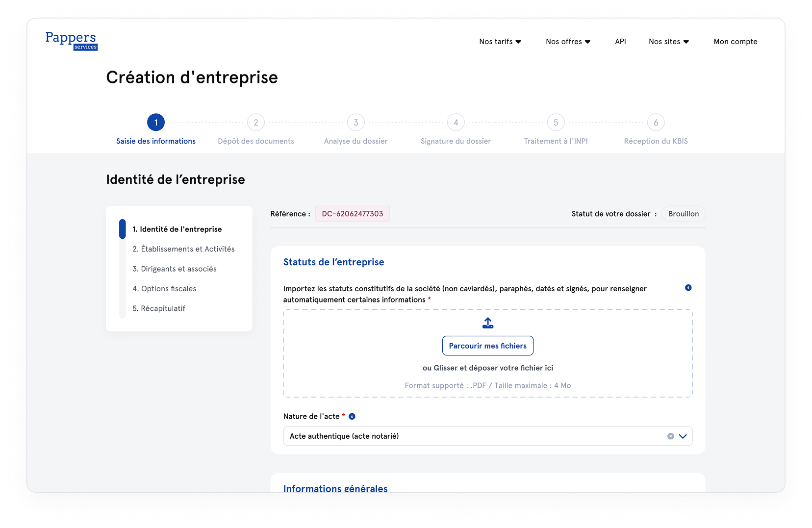The image size is (812, 528).
Task: Go to step 5 Récapitulatif in sidebar
Action: pyautogui.click(x=159, y=308)
